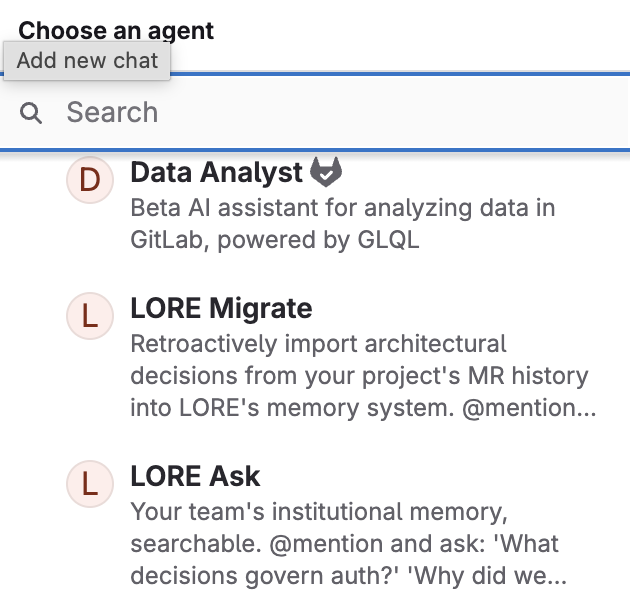Click the truncated 'Why did we...' text
Screen dimensions: 630x604
(x=508, y=576)
